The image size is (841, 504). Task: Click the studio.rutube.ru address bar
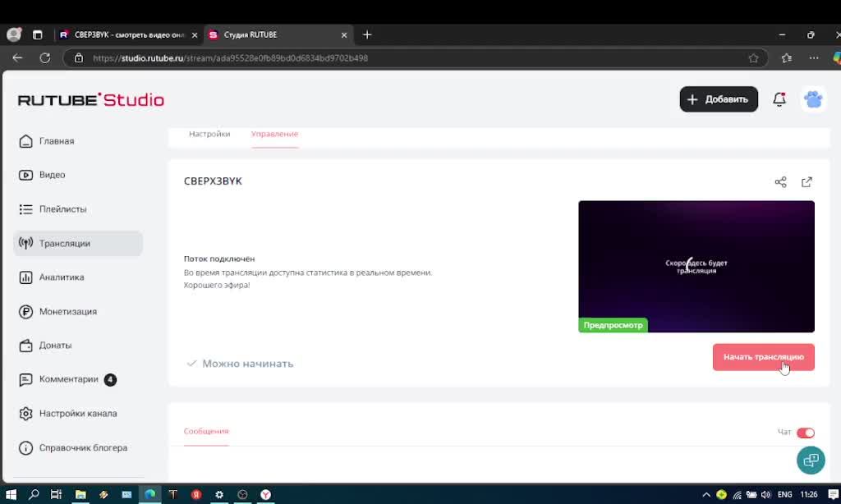point(416,58)
